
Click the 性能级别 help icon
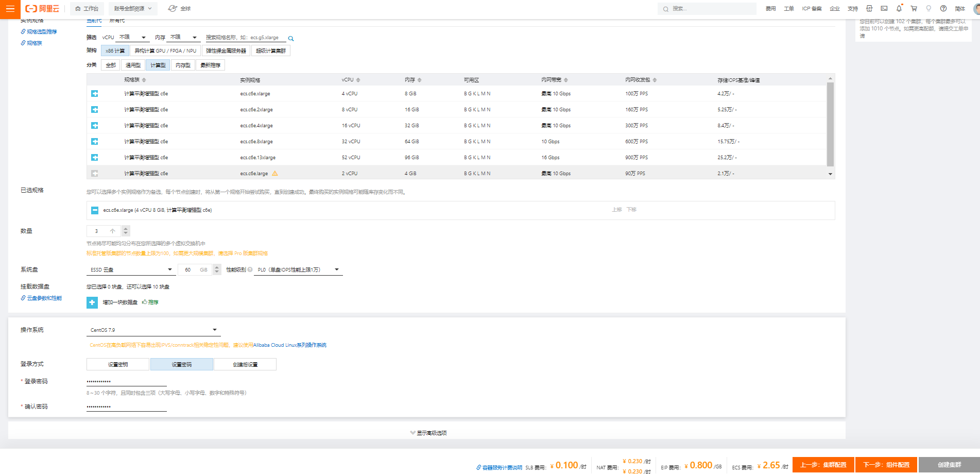250,270
